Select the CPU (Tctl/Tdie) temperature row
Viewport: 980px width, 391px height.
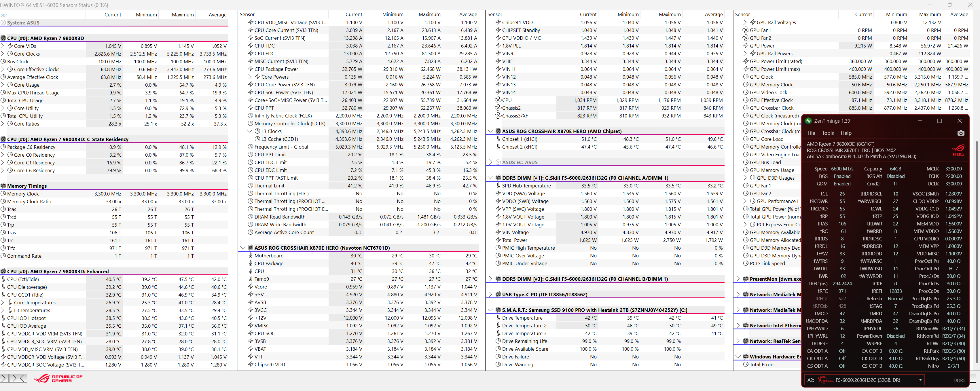point(114,279)
